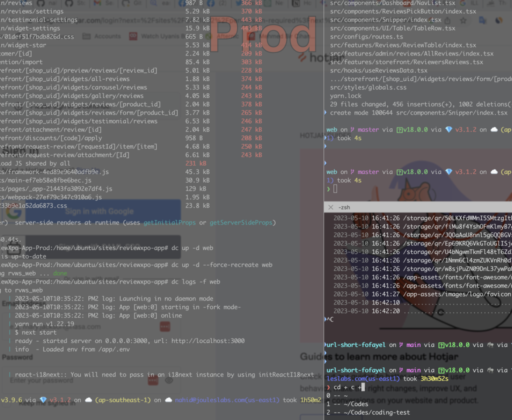Click '(ap-southeast-1)' region in bottom prompt

pos(123,400)
